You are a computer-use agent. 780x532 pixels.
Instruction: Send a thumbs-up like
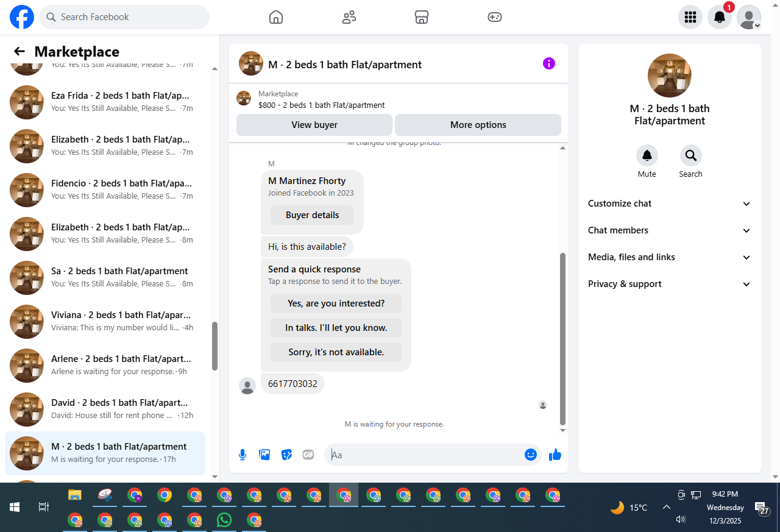pos(555,455)
